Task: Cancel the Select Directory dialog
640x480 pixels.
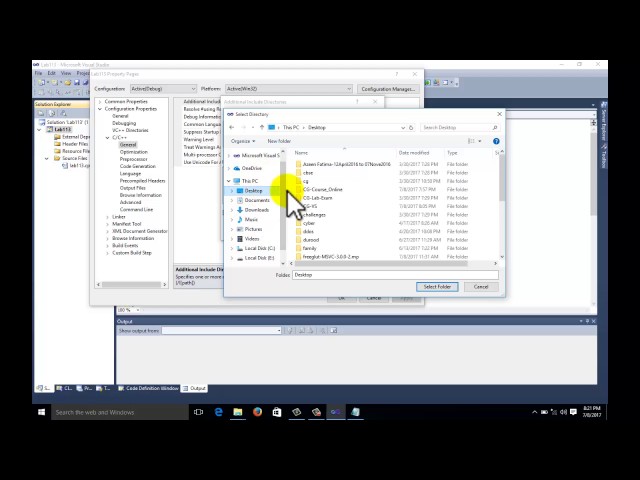Action: [481, 287]
